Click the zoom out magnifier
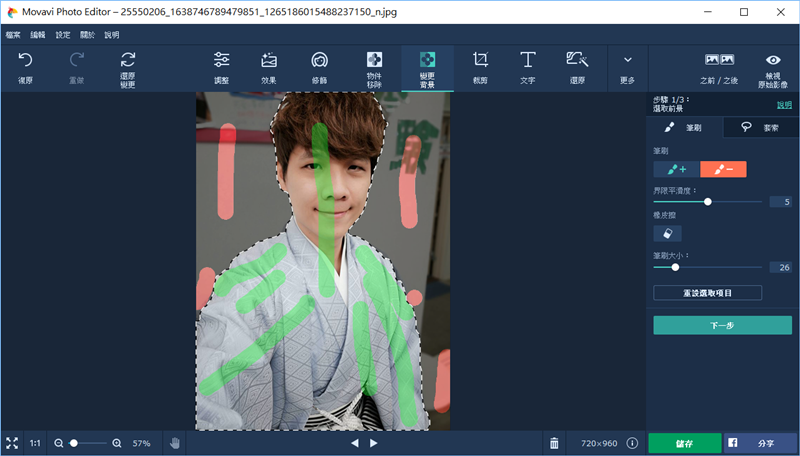Viewport: 800px width, 456px height. (59, 443)
